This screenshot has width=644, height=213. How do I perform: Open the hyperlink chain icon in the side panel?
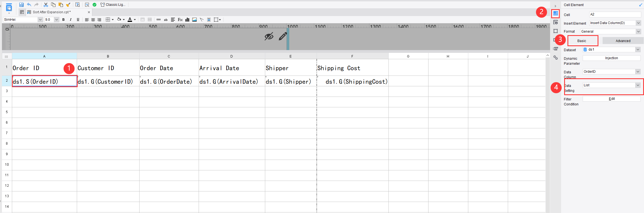556,58
